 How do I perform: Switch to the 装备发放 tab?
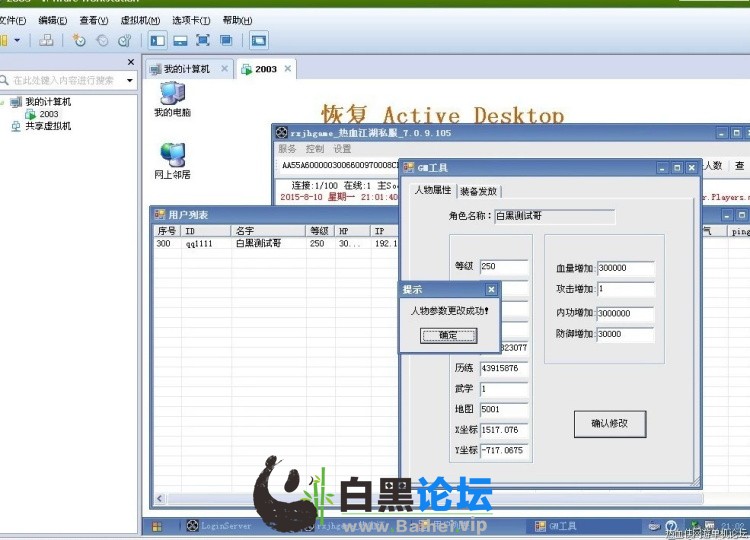click(479, 192)
